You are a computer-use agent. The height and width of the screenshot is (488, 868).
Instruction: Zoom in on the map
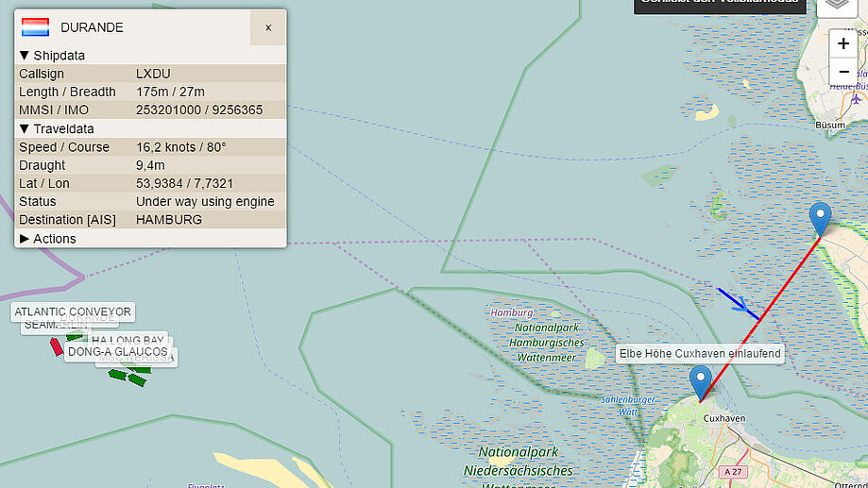[x=843, y=43]
